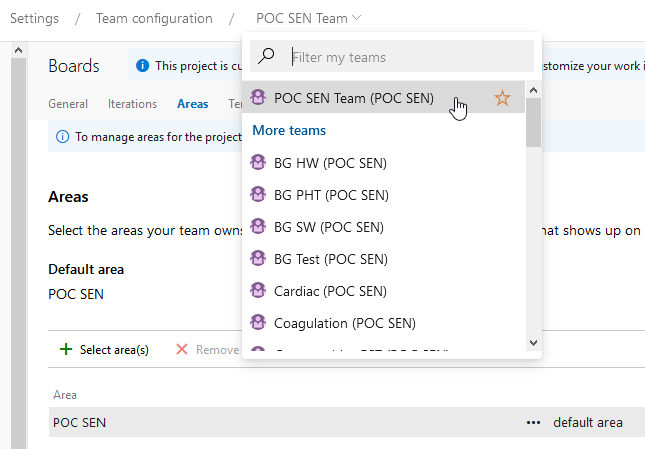The image size is (645, 449).
Task: Click the info icon beside manage areas message
Action: pos(62,137)
